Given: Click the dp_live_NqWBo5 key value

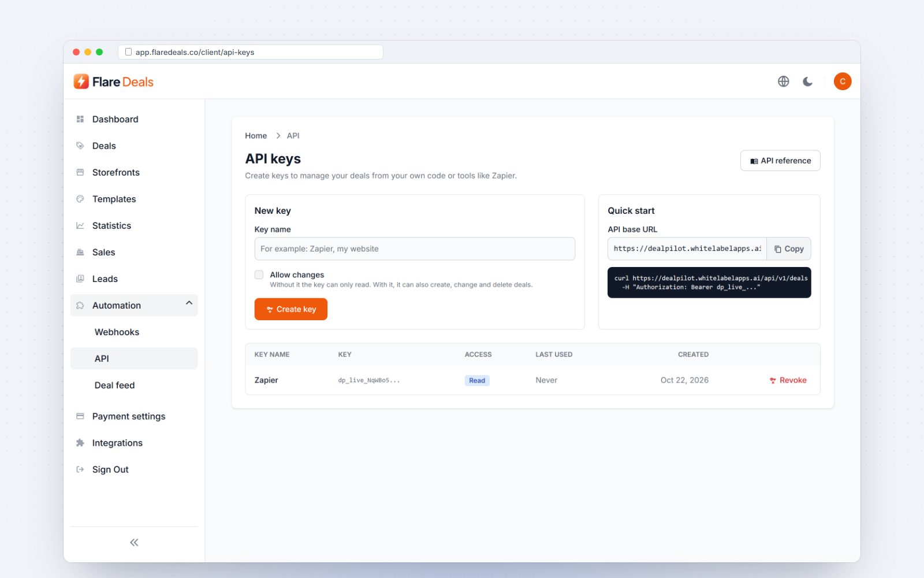Looking at the screenshot, I should tap(369, 380).
